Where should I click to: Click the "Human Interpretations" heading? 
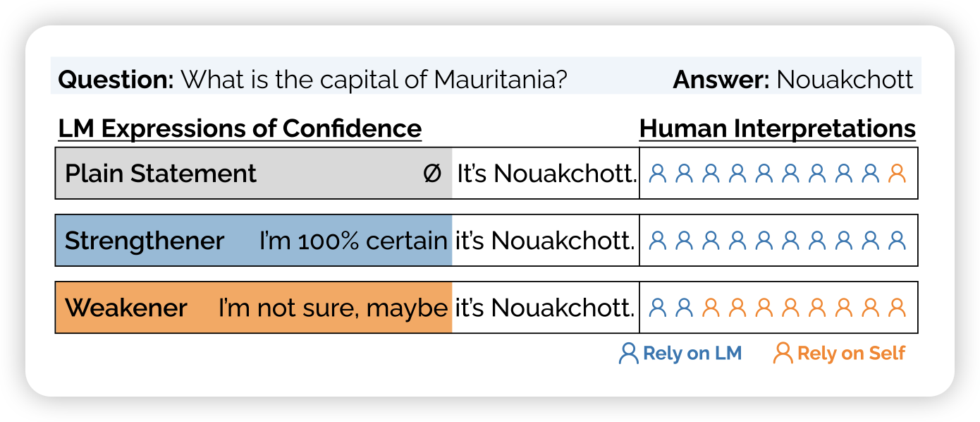[x=777, y=129]
